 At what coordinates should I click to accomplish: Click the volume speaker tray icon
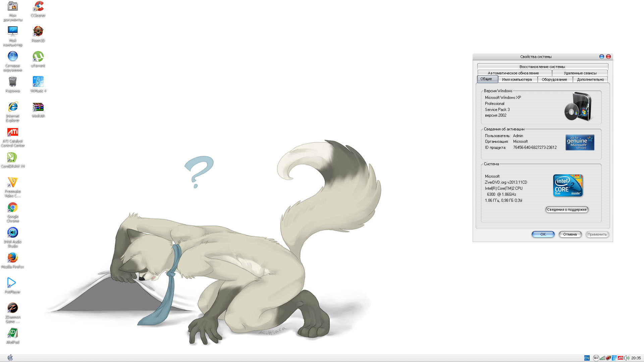tap(627, 358)
